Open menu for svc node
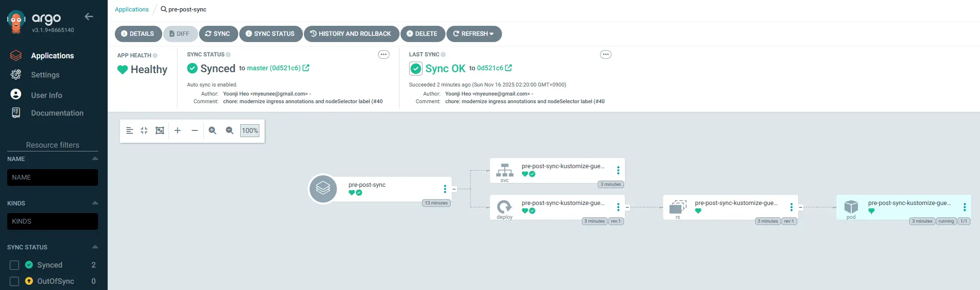 coord(618,171)
